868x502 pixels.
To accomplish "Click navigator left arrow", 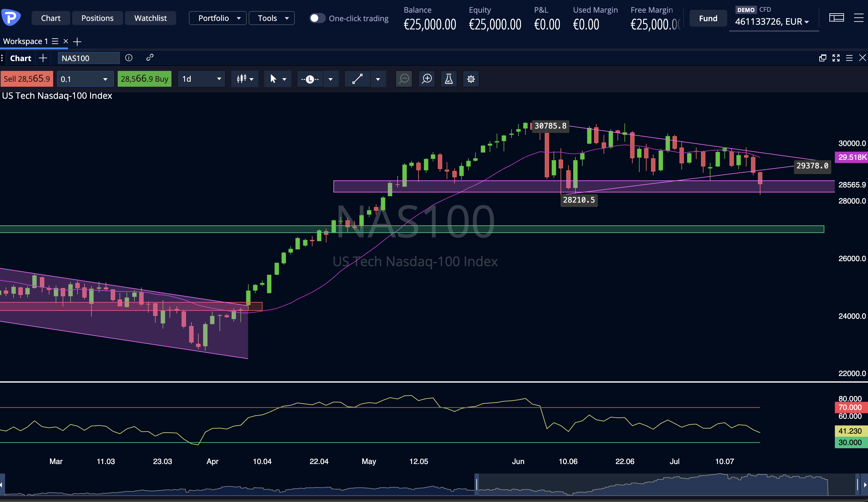I will click(x=2, y=484).
